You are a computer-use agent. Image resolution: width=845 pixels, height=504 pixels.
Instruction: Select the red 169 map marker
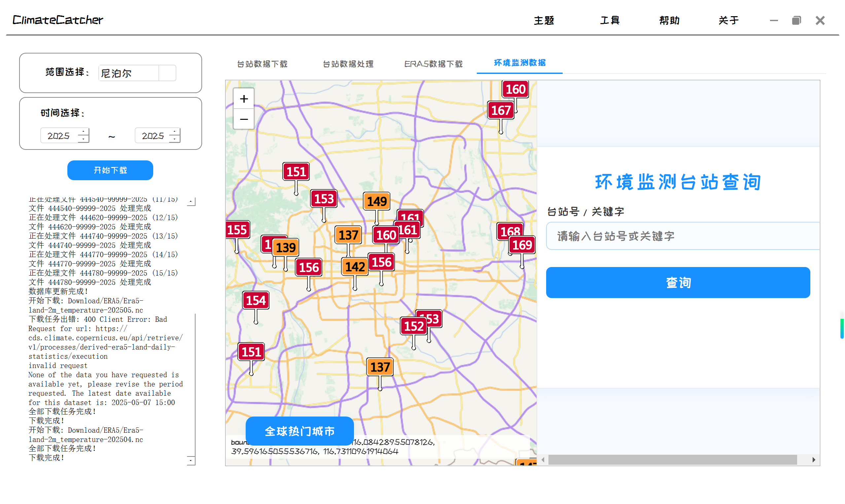pyautogui.click(x=522, y=245)
